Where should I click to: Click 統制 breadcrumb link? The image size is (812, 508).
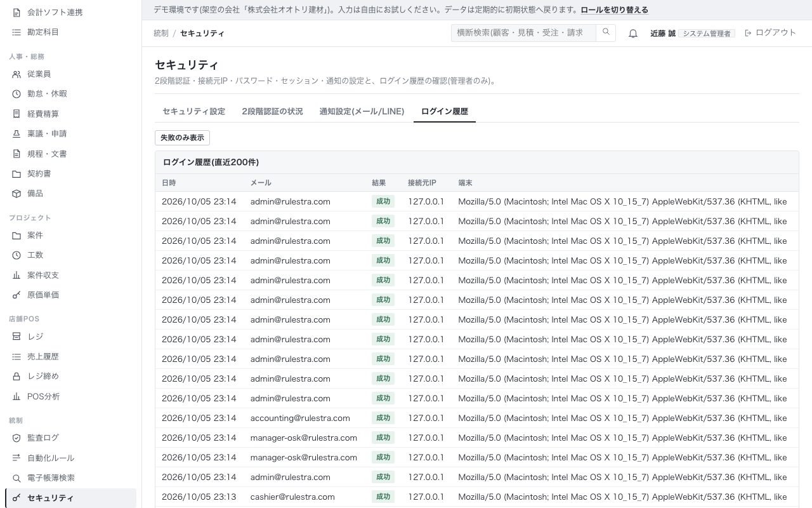tap(161, 33)
